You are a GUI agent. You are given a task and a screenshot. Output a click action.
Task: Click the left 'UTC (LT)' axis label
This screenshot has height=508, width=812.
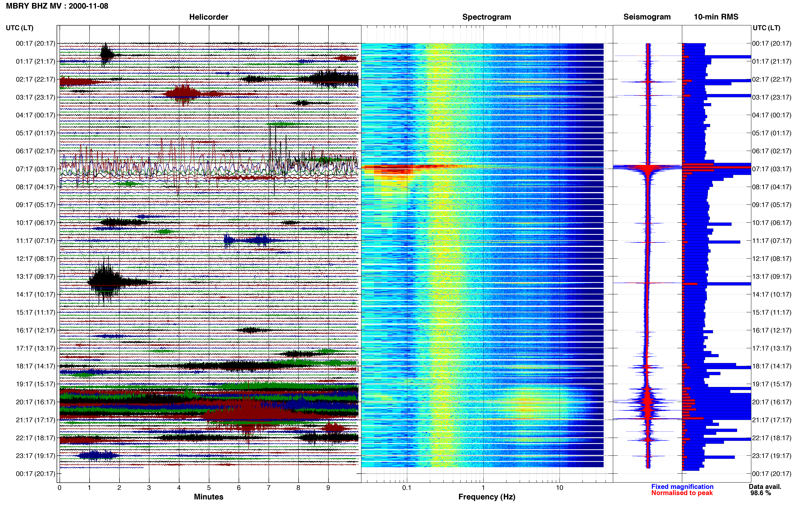pos(20,28)
